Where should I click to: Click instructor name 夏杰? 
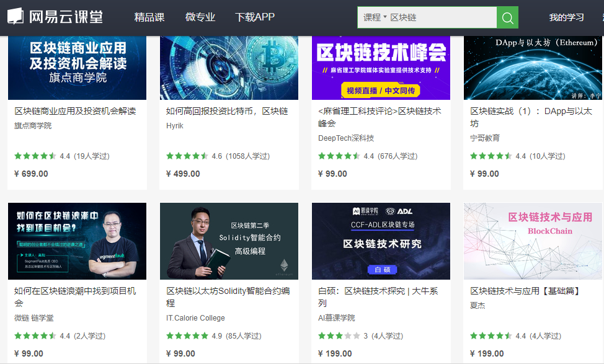477,306
